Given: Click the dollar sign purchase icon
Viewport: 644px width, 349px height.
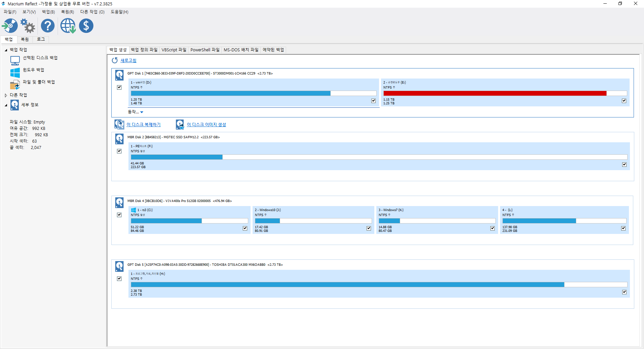Looking at the screenshot, I should click(86, 26).
